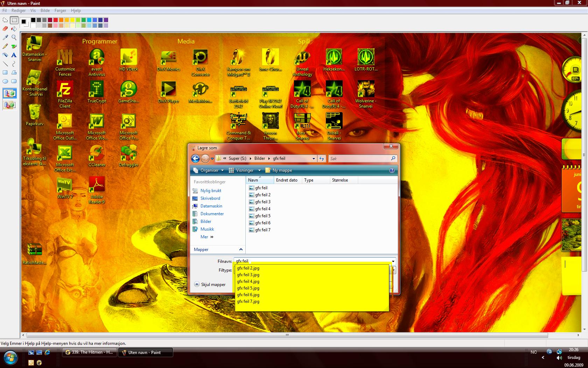Select file gfx feil 3
The height and width of the screenshot is (368, 588).
(260, 202)
